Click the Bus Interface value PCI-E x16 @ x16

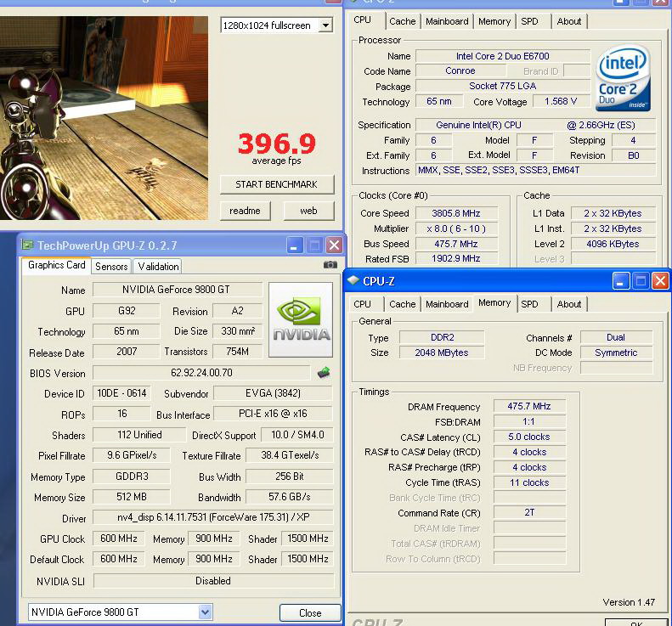273,414
